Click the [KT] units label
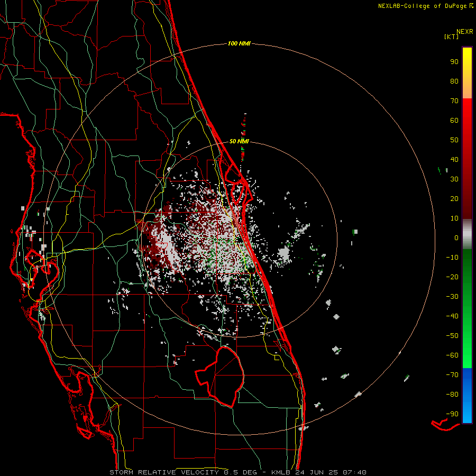The height and width of the screenshot is (476, 476). [452, 36]
